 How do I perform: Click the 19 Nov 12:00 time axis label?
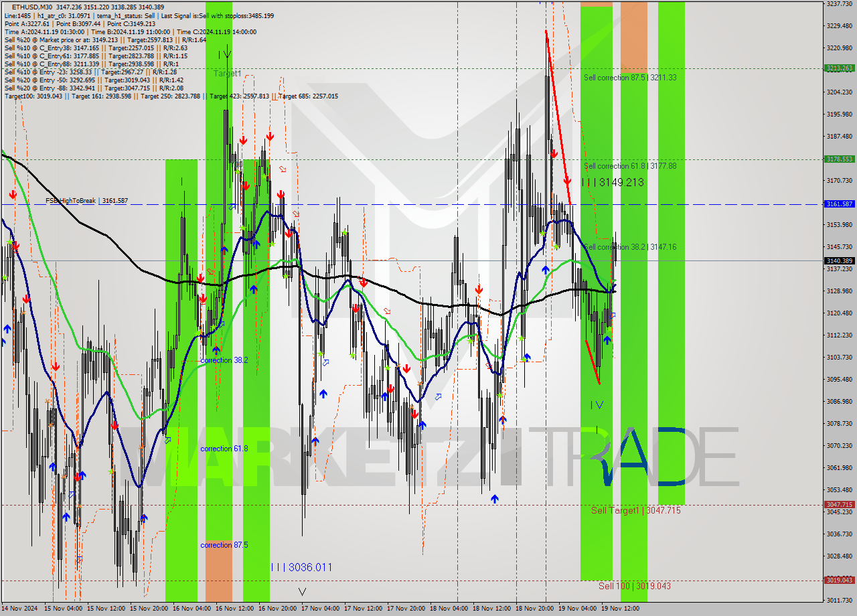pyautogui.click(x=620, y=609)
